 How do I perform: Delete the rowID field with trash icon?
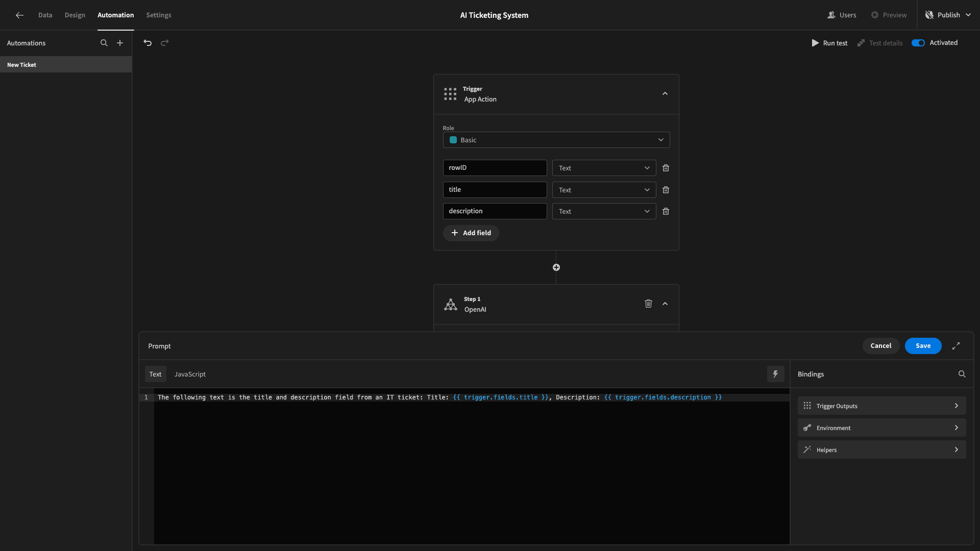(666, 168)
